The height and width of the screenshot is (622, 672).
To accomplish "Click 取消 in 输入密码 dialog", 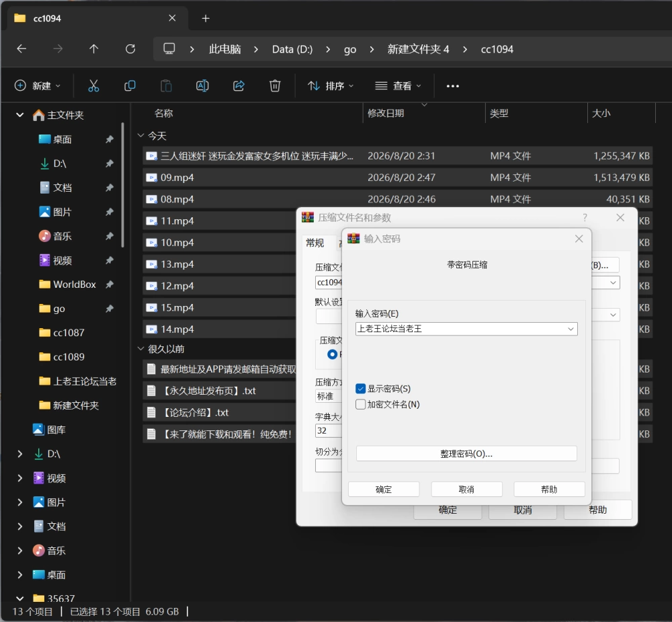I will (x=466, y=489).
